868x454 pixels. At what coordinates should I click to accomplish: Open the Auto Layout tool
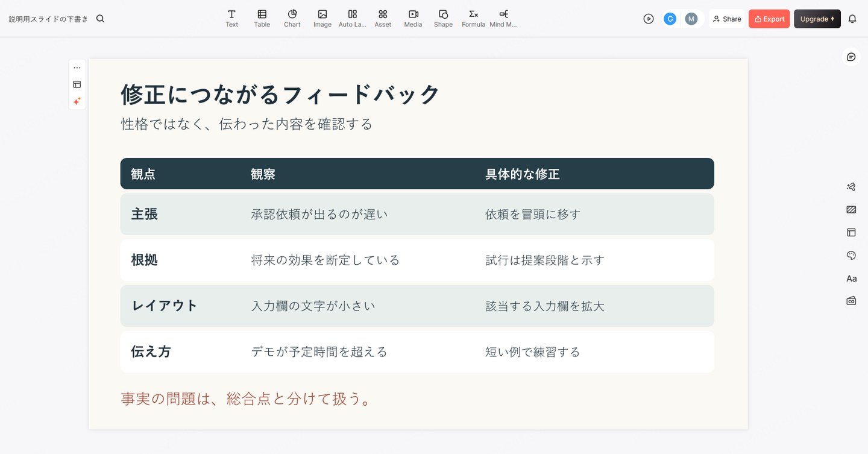click(352, 19)
